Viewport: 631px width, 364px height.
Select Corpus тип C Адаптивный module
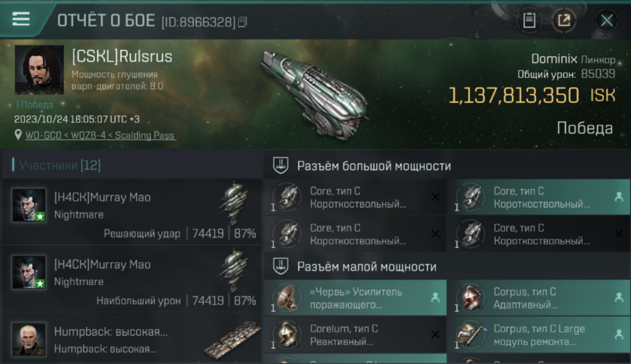(x=538, y=298)
